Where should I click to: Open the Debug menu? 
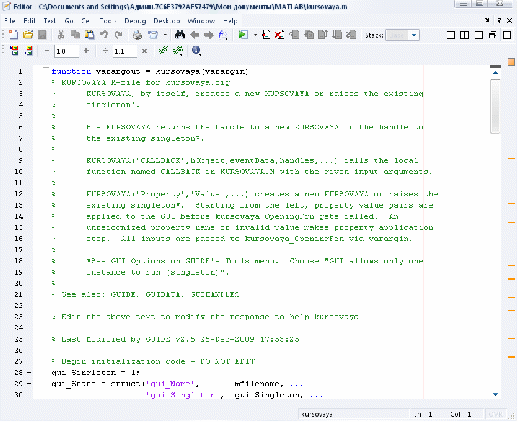point(135,21)
